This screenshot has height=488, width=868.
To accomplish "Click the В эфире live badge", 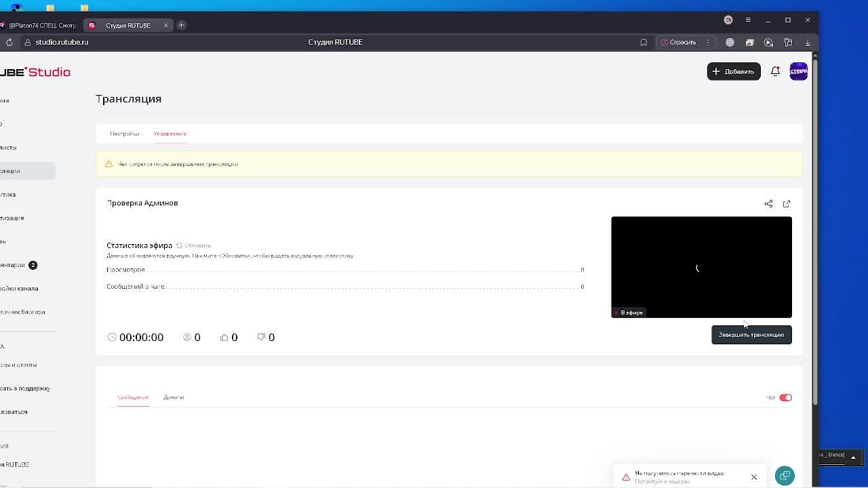I will (629, 312).
